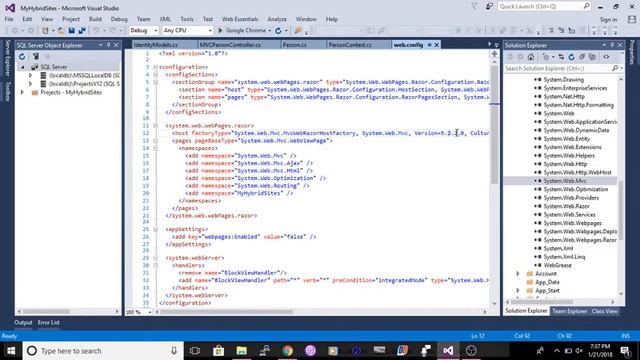Image resolution: width=640 pixels, height=360 pixels.
Task: Click the Add SQL Server icon
Action: point(36,56)
